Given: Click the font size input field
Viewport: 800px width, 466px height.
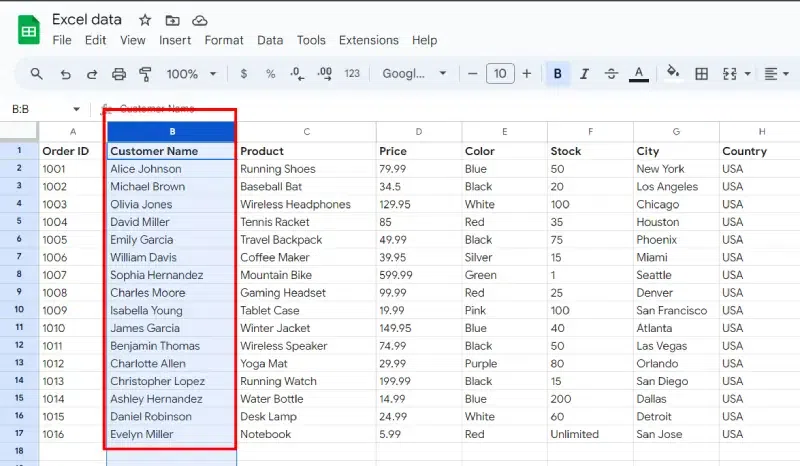Looking at the screenshot, I should (500, 74).
